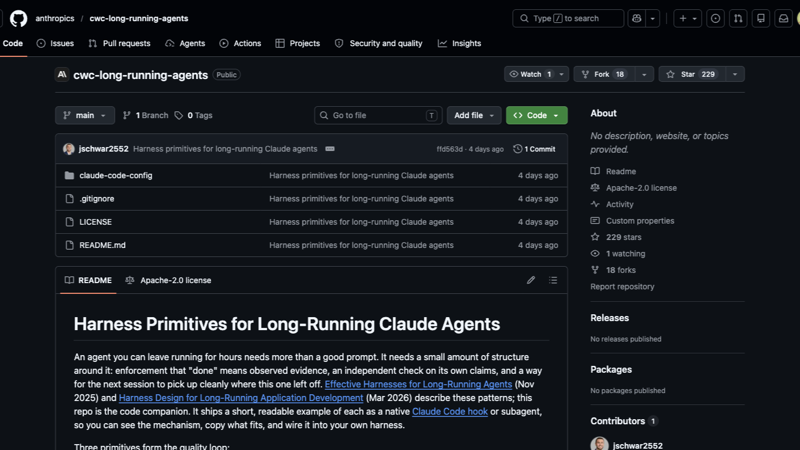The height and width of the screenshot is (450, 800).
Task: Edit README with the pencil icon
Action: [x=531, y=280]
